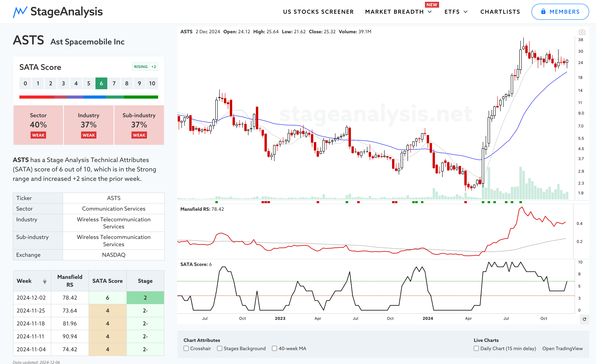
Task: Click the 2024-12-02 week row
Action: 89,298
